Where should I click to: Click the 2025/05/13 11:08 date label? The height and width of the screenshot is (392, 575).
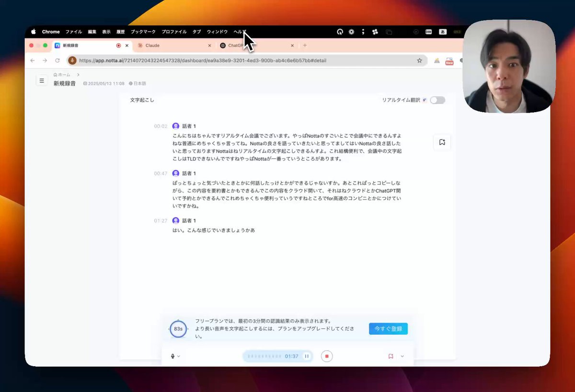[104, 83]
